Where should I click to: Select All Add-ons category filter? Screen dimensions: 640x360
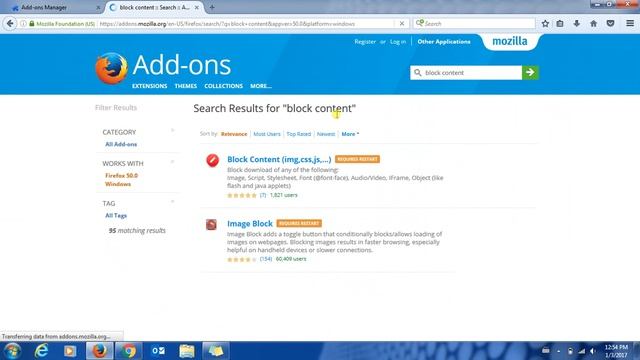121,144
